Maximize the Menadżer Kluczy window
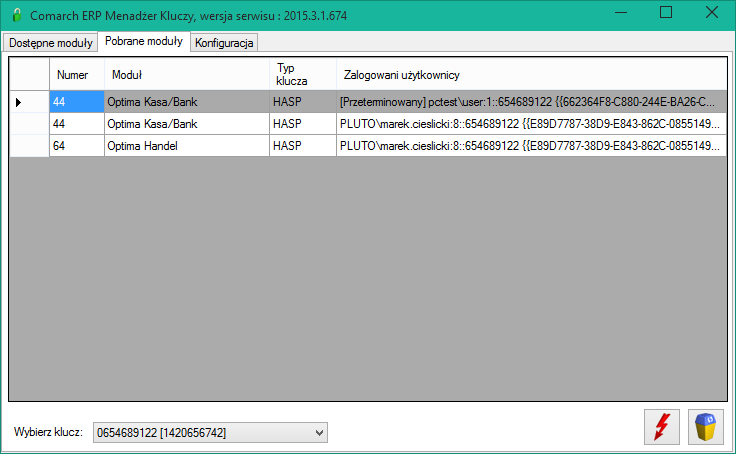 pyautogui.click(x=666, y=13)
